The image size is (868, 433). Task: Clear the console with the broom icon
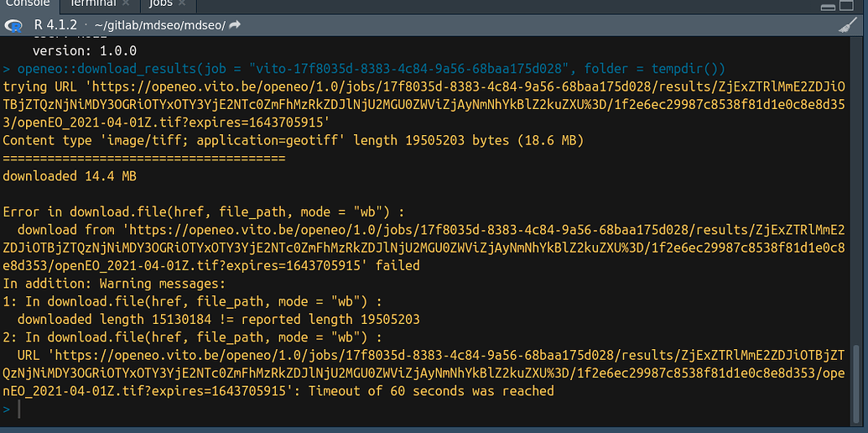click(x=848, y=25)
